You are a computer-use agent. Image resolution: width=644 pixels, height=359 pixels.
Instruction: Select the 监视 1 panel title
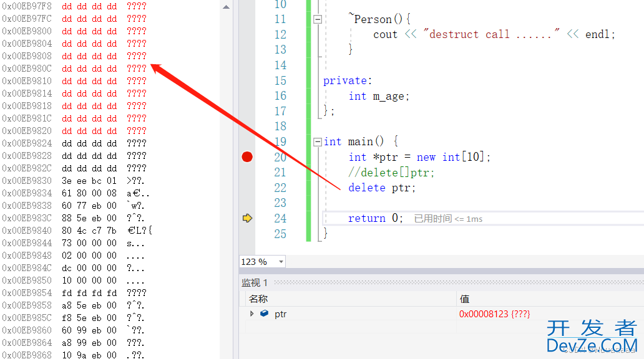(x=255, y=283)
